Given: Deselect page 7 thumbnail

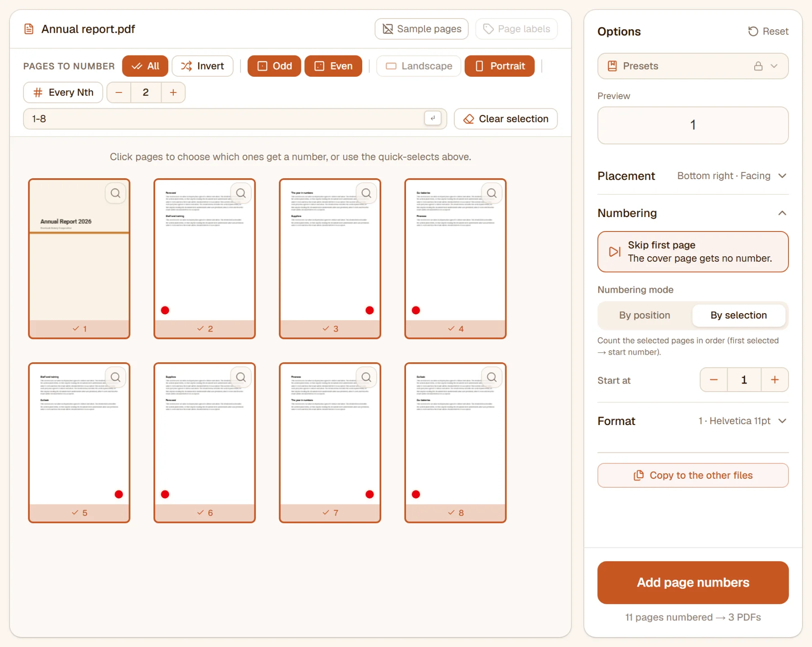Looking at the screenshot, I should coord(330,442).
